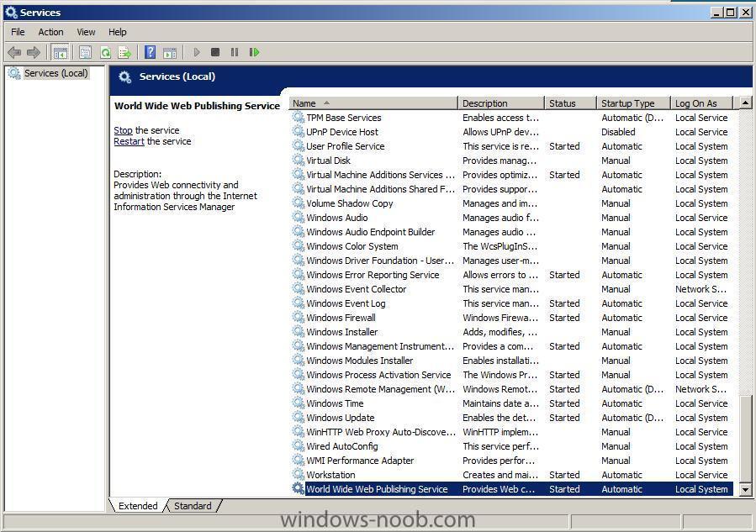Open the View menu
756x532 pixels.
point(86,32)
